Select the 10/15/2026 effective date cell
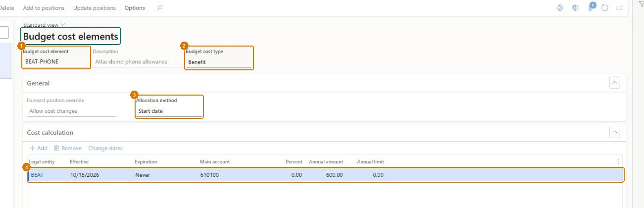Image resolution: width=644 pixels, height=208 pixels. (x=85, y=175)
